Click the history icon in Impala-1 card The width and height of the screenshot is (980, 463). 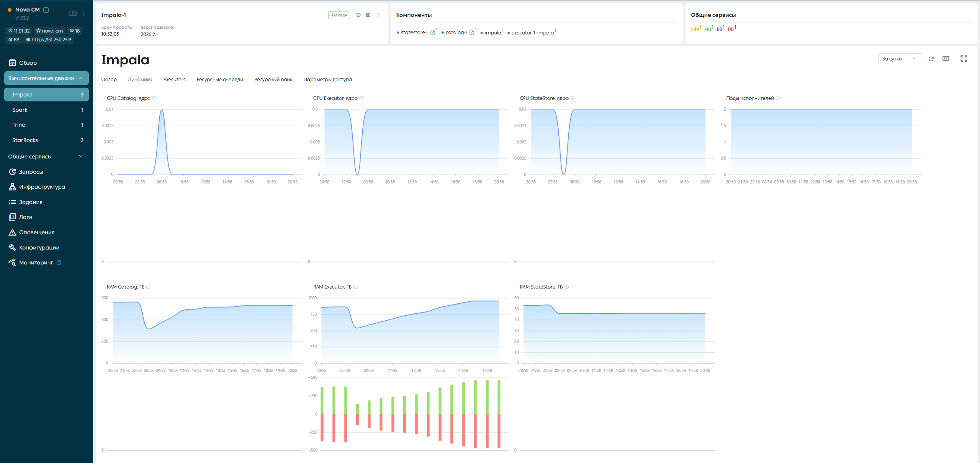[x=358, y=15]
